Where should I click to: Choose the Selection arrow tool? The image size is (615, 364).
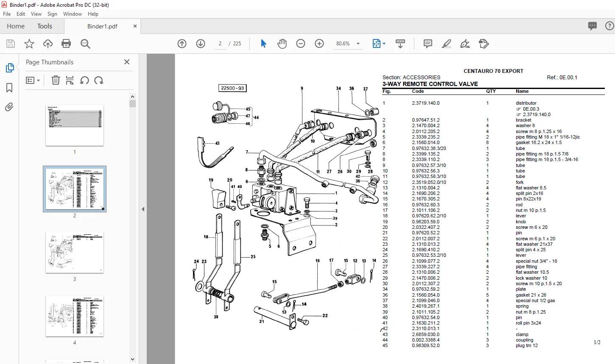(263, 44)
